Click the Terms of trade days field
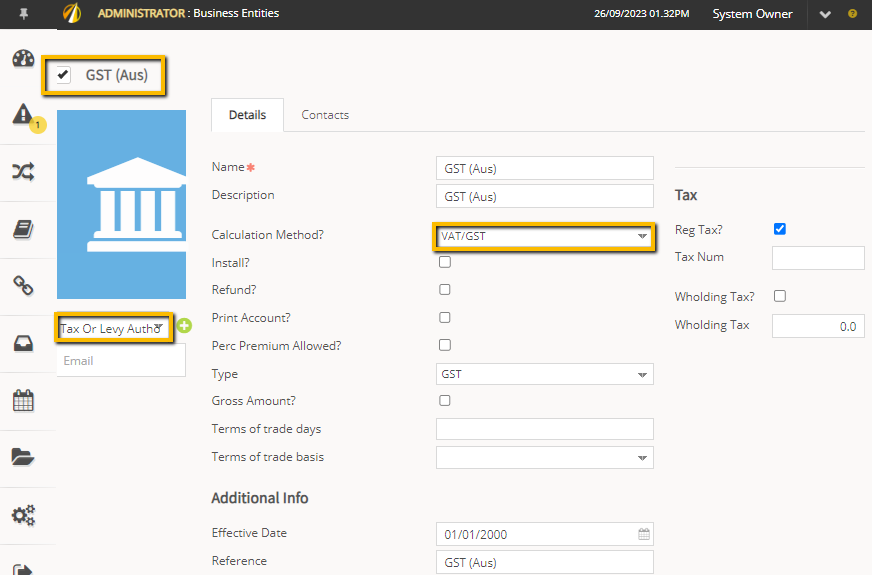Image resolution: width=872 pixels, height=575 pixels. (x=544, y=429)
